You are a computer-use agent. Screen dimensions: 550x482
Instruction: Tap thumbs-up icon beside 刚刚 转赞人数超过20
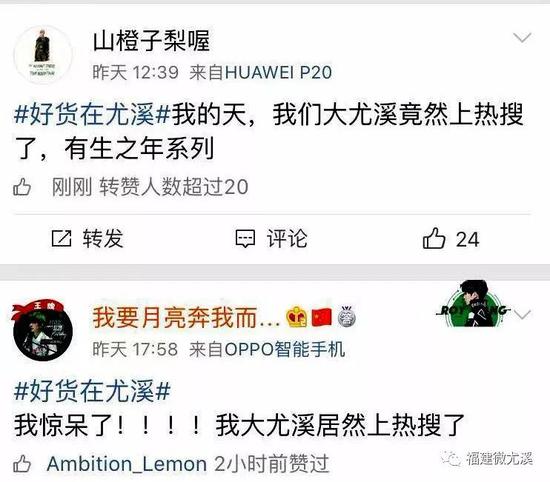[22, 187]
